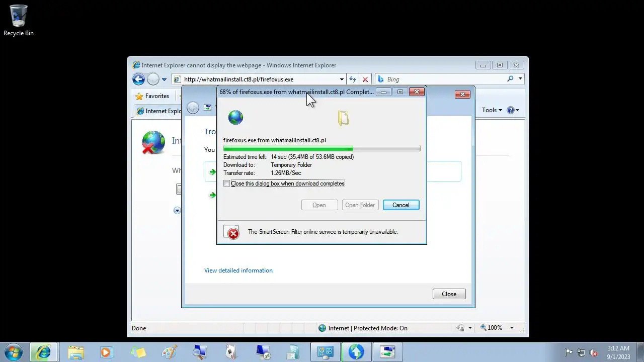Image resolution: width=644 pixels, height=362 pixels.
Task: Click the red SmartScreen error icon
Action: tap(232, 232)
